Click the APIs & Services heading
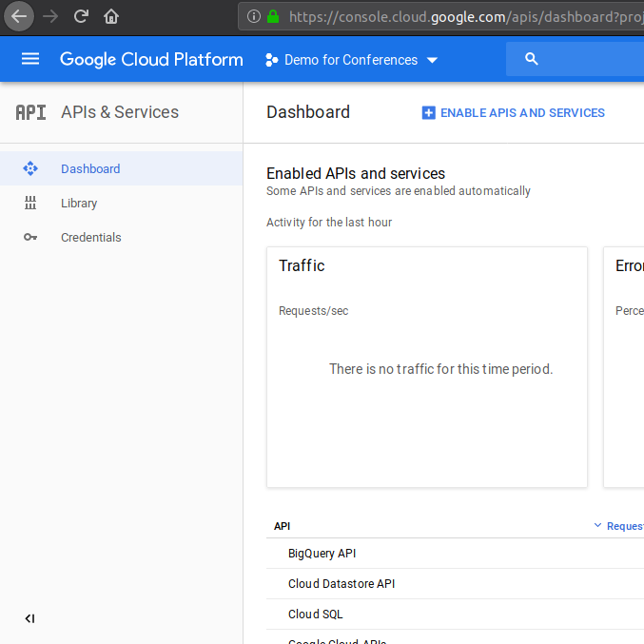The height and width of the screenshot is (644, 644). [x=120, y=112]
